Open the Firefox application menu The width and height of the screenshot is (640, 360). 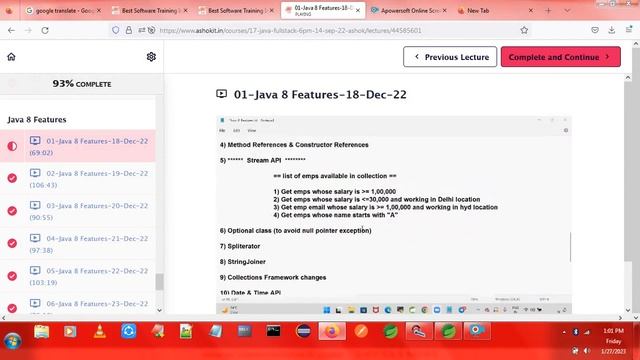point(629,30)
